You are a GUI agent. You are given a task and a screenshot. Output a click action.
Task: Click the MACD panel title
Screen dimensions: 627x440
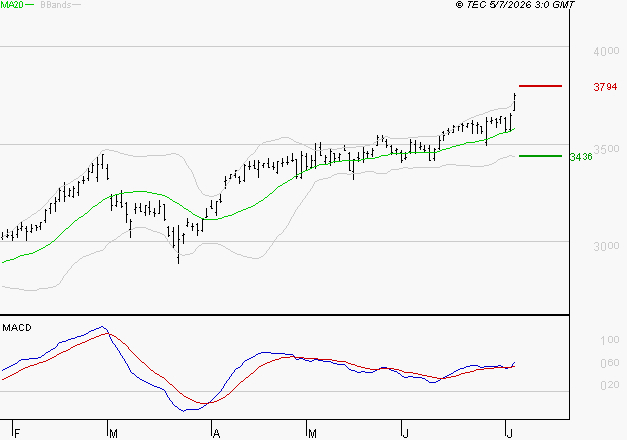[x=17, y=328]
